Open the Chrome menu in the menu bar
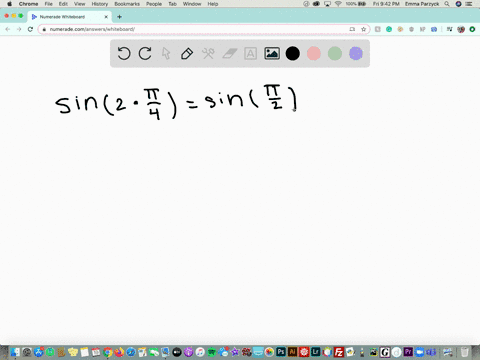The image size is (480, 360). (28, 4)
